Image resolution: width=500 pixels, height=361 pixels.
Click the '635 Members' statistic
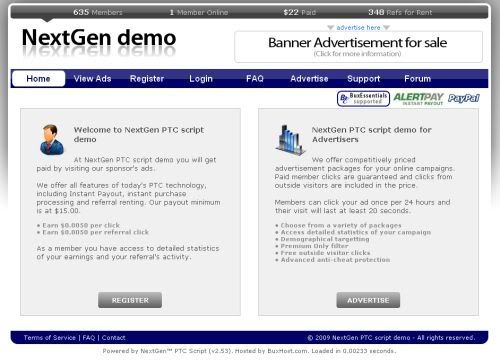[x=98, y=12]
